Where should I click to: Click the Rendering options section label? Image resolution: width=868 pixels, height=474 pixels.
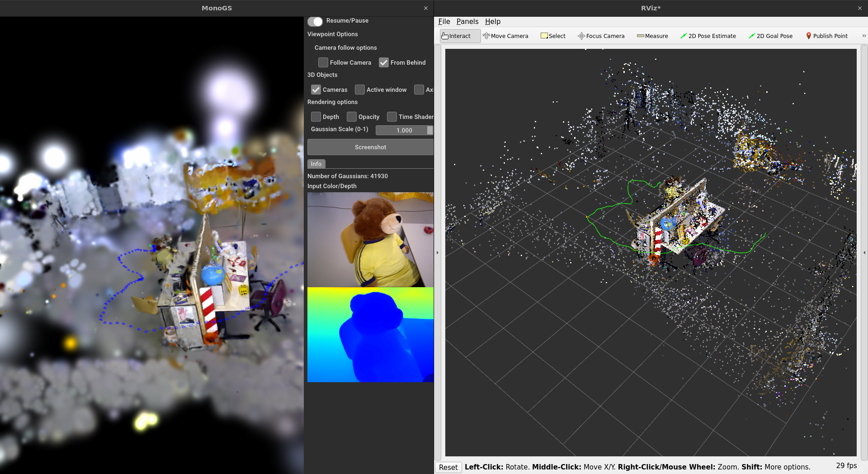click(x=332, y=102)
